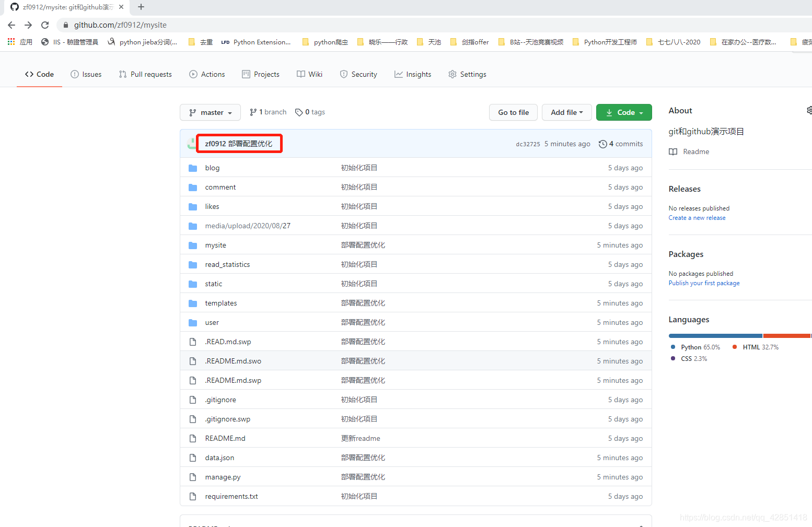Viewport: 812px width, 527px height.
Task: Open the Python Extension bookmark
Action: [256, 42]
